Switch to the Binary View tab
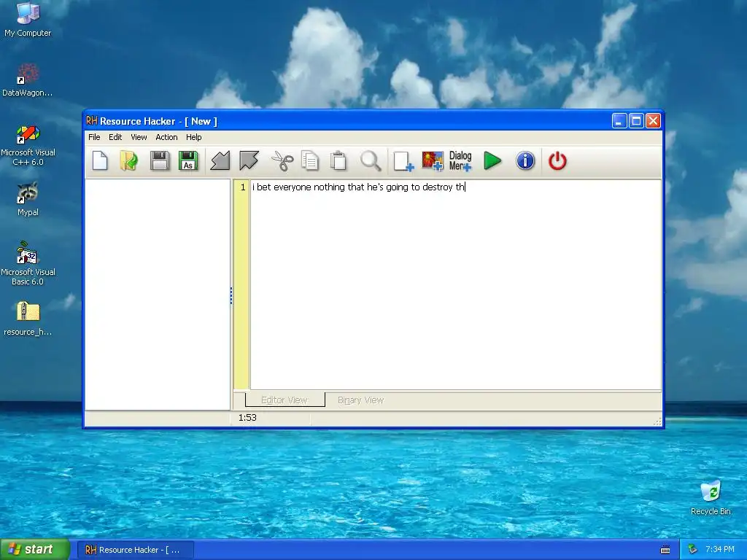The height and width of the screenshot is (560, 747). [x=360, y=400]
